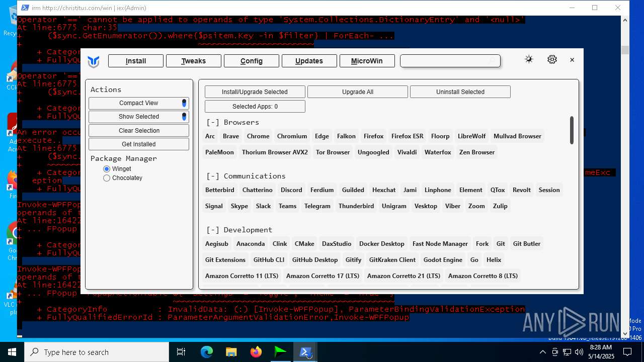This screenshot has height=362, width=644.
Task: Toggle the Compact View switch
Action: pyautogui.click(x=184, y=103)
